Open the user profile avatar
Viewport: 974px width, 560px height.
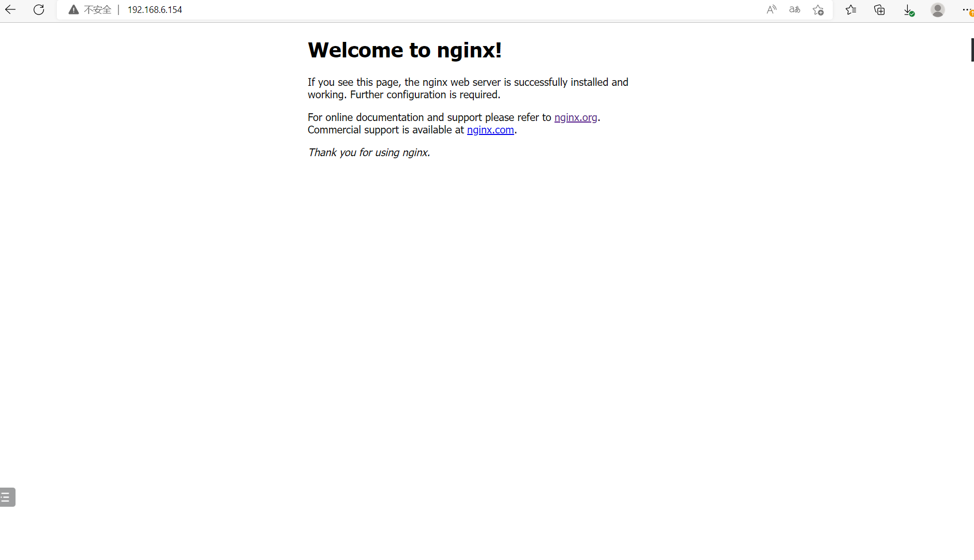click(938, 10)
